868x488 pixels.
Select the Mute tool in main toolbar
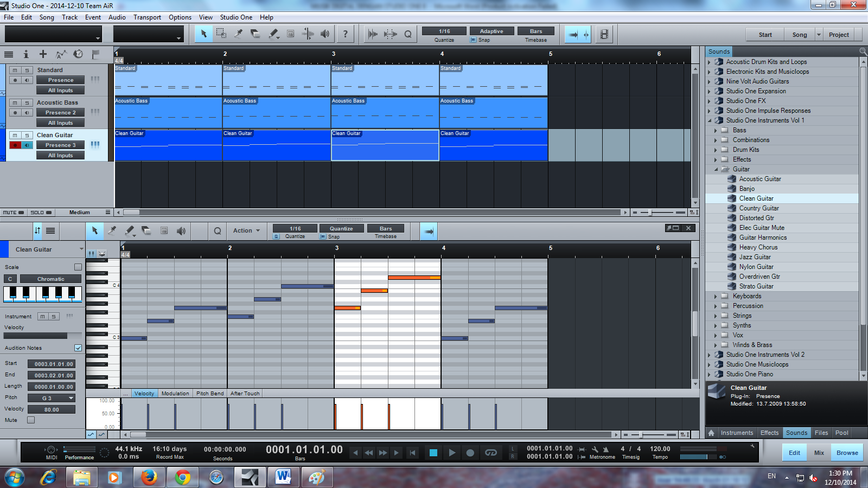(291, 34)
